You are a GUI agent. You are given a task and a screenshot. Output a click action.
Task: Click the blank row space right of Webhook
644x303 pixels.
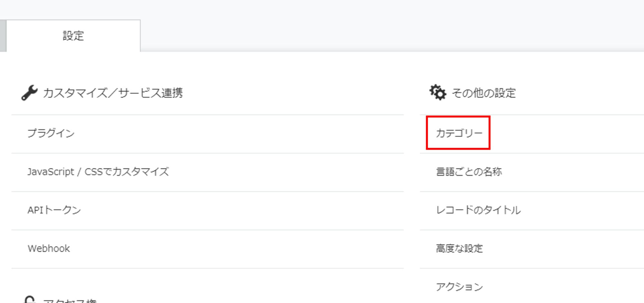tap(236, 249)
